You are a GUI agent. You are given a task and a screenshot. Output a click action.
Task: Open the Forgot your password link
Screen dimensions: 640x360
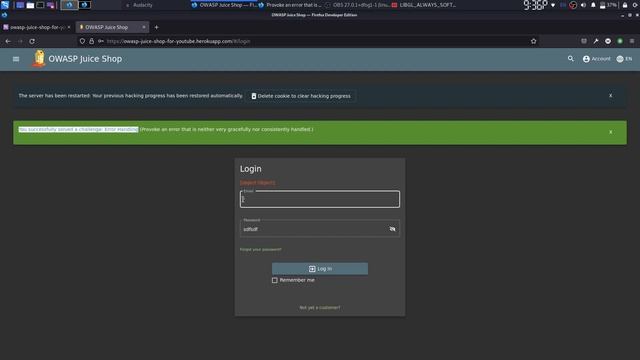pos(260,249)
